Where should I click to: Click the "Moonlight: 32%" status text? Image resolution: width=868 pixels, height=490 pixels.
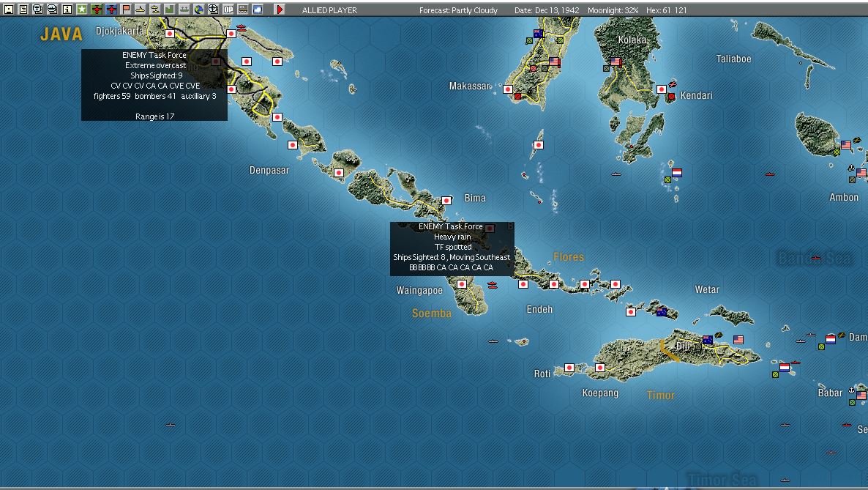coord(613,10)
